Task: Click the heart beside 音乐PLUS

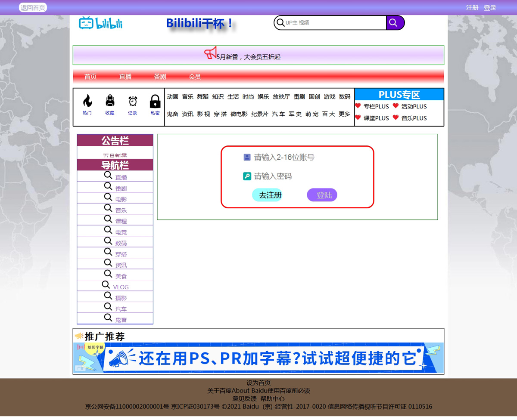Action: pos(396,117)
